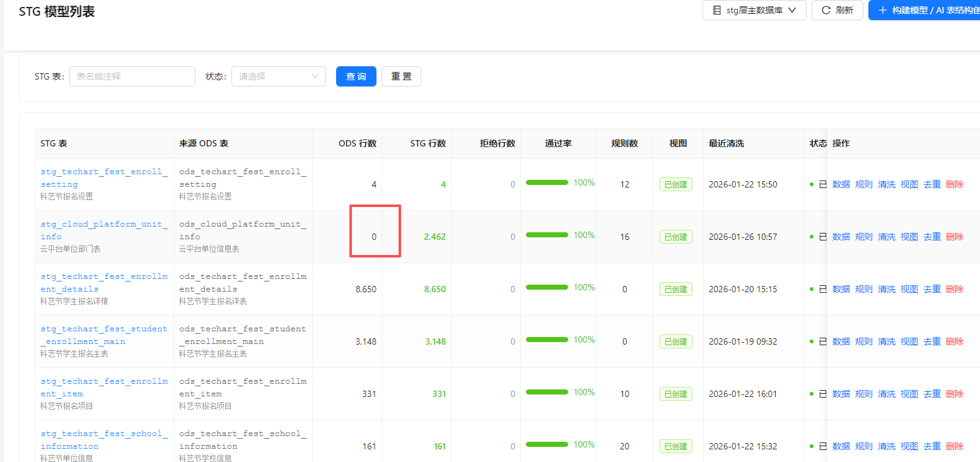Click 去重 in the enrollment_item row
This screenshot has height=462, width=980.
(x=931, y=394)
